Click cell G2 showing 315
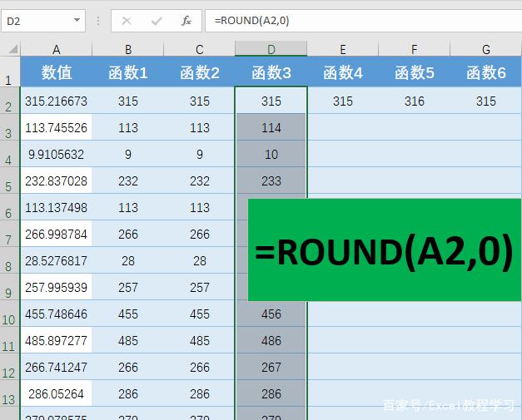This screenshot has width=522, height=420. tap(485, 101)
